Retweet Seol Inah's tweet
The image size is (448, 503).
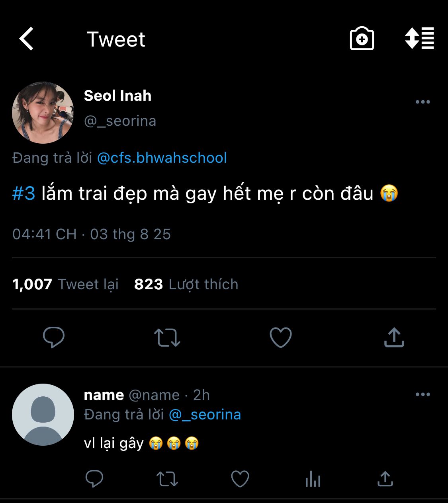(167, 337)
